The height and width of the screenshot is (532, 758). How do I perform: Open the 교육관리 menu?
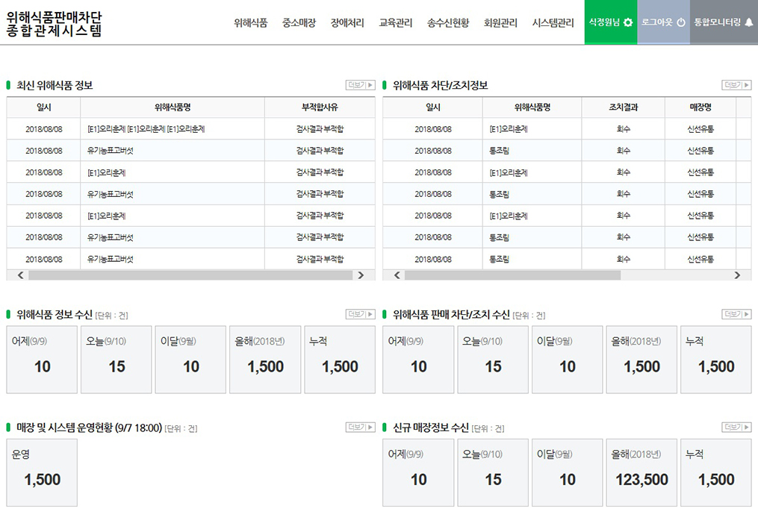tap(396, 22)
